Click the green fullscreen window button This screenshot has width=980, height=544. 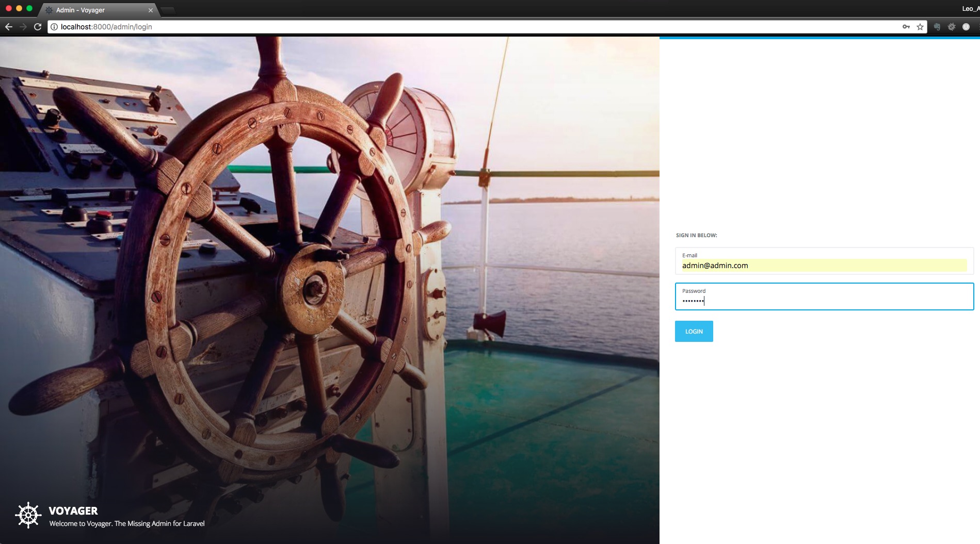tap(29, 8)
